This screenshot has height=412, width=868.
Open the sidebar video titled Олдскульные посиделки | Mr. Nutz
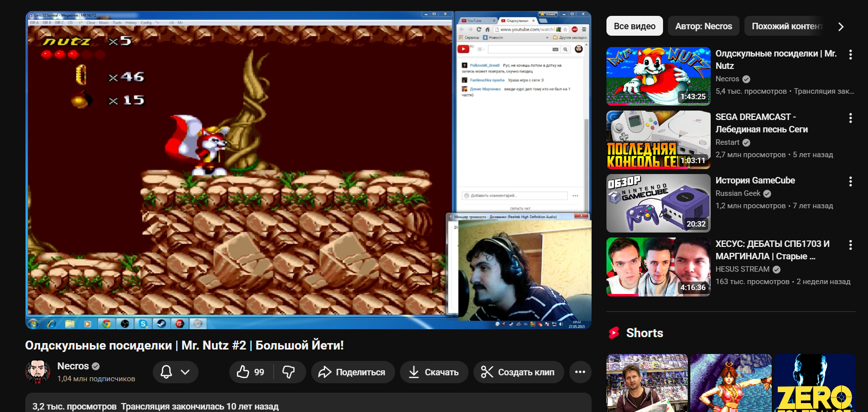pos(776,59)
